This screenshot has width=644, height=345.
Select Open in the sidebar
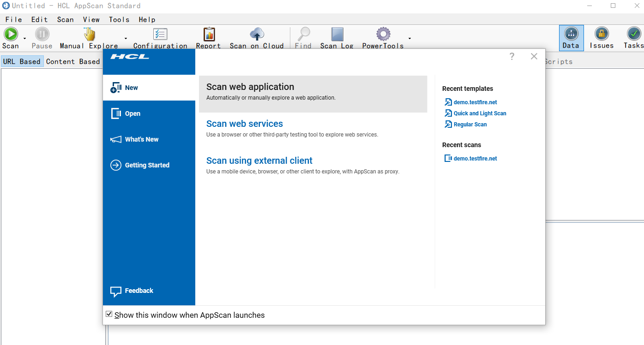[149, 113]
